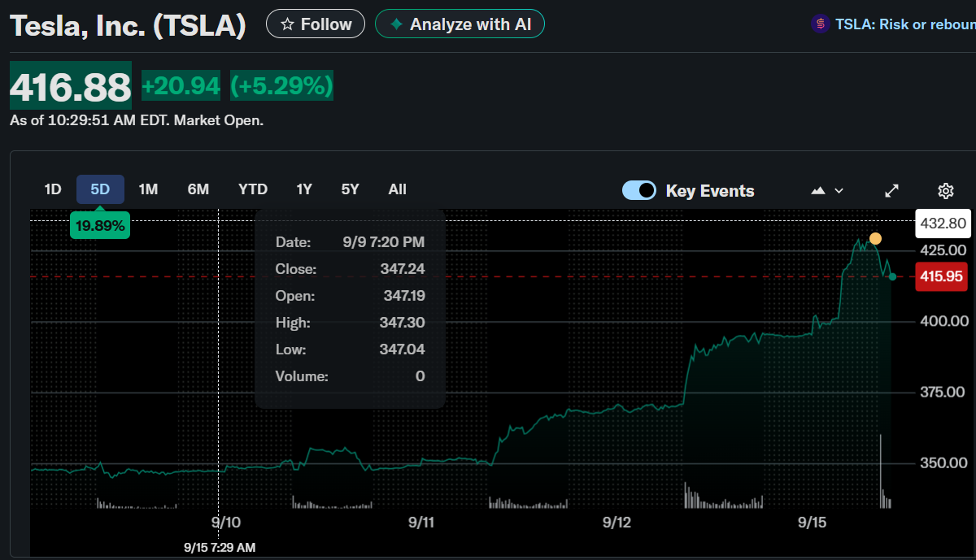Click the 375.00 axis value
This screenshot has width=976, height=560.
pos(943,392)
